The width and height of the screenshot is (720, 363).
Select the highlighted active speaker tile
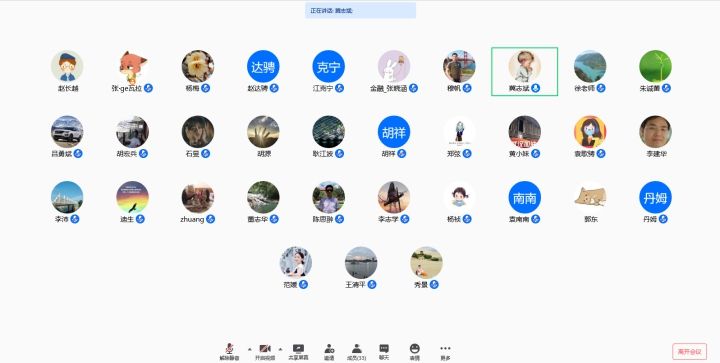tap(524, 72)
